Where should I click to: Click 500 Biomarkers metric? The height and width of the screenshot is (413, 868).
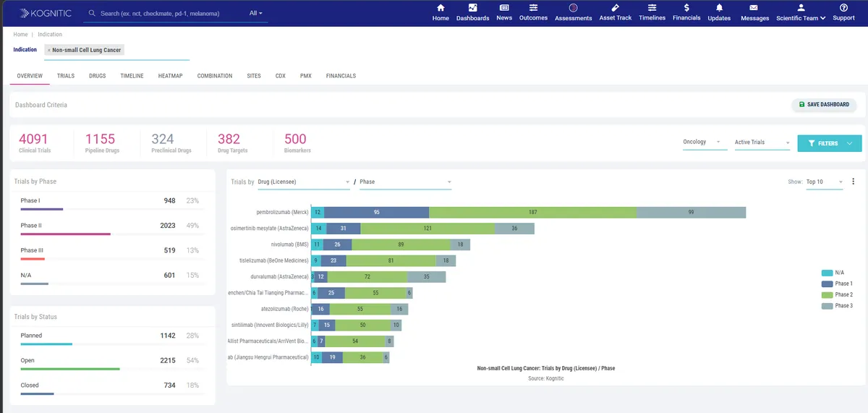tap(297, 142)
